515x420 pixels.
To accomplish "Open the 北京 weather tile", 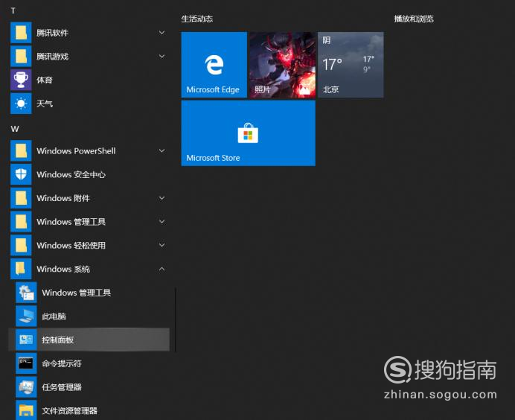I will 351,65.
